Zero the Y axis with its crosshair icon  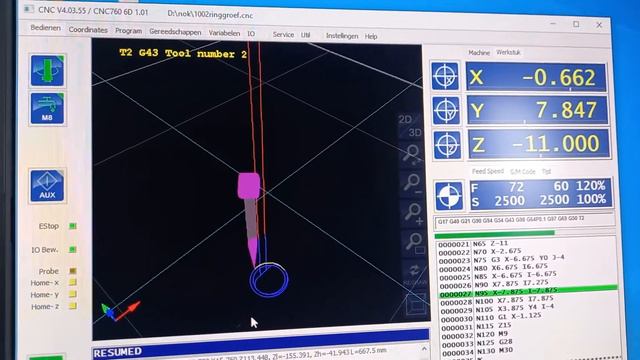pos(446,111)
